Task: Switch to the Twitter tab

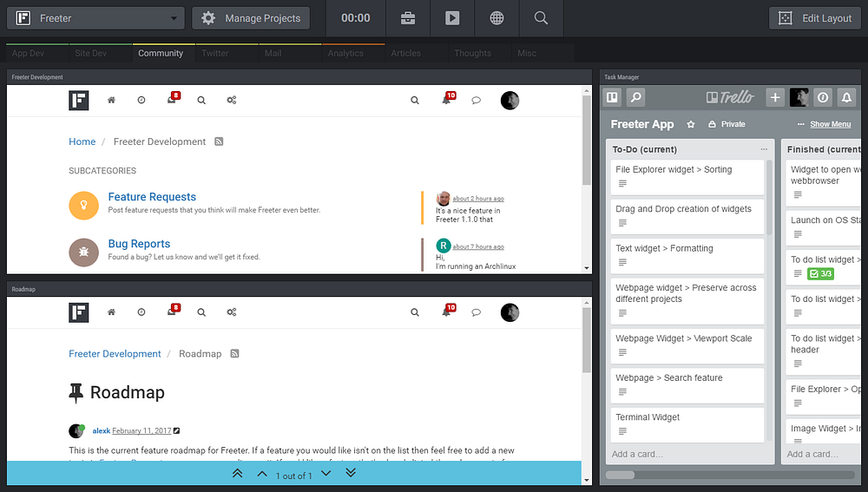Action: point(227,53)
